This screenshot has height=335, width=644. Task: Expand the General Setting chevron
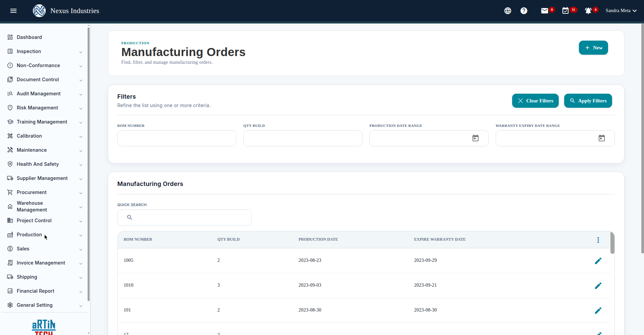(81, 306)
